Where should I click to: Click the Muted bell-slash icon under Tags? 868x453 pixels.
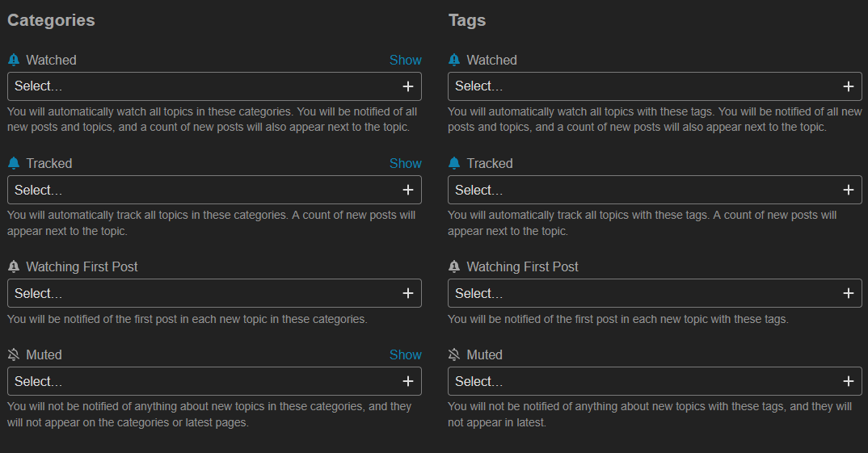coord(454,354)
